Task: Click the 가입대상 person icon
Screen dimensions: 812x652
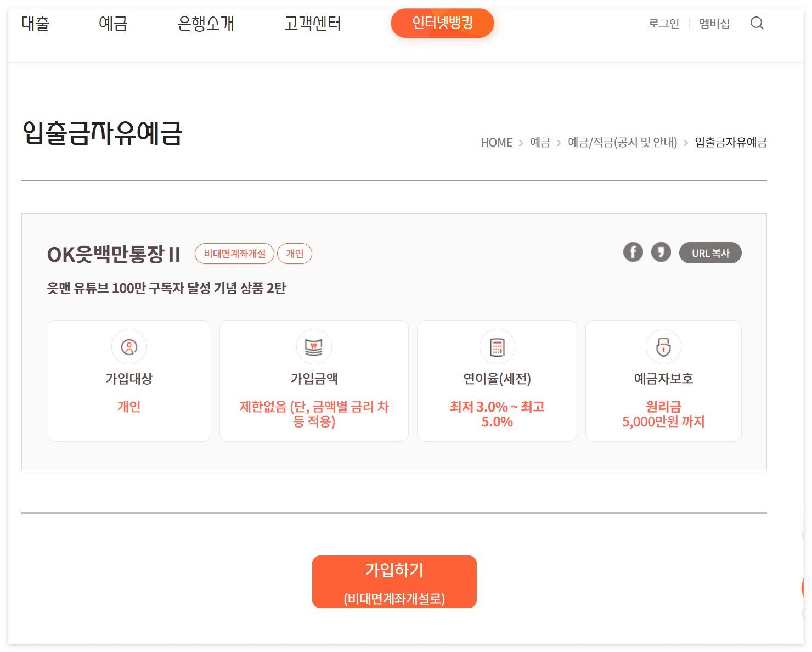Action: click(x=129, y=346)
